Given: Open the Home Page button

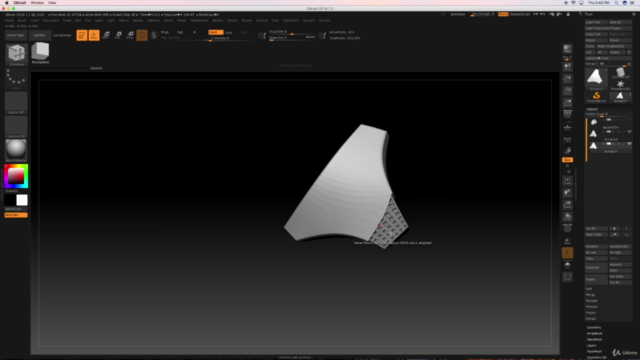Looking at the screenshot, I should [x=16, y=35].
